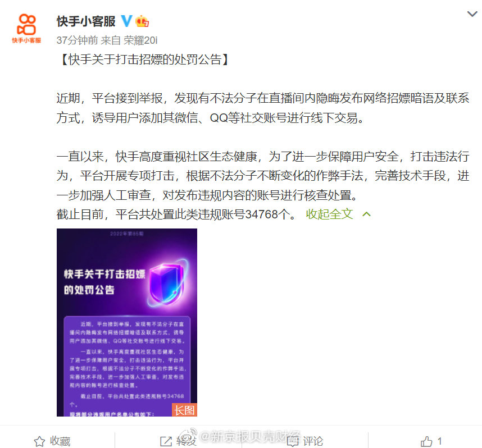
Task: Click the green caret beside 收起全文
Action: point(366,214)
